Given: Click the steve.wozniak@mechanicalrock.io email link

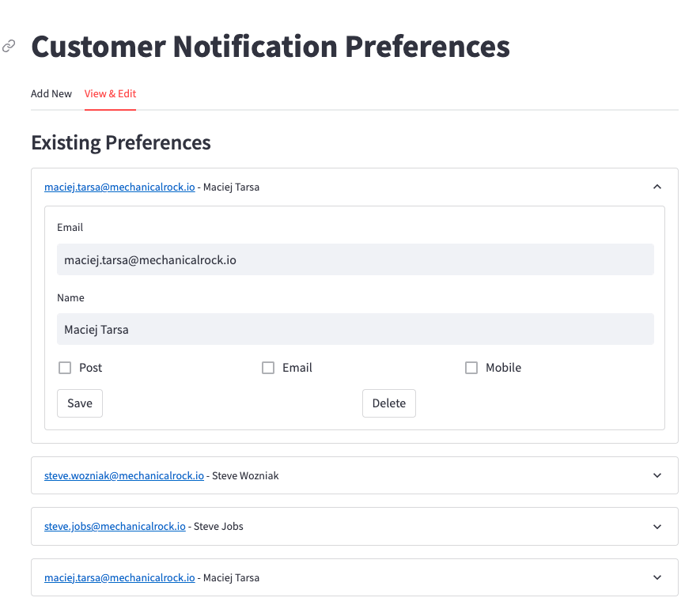Looking at the screenshot, I should (123, 475).
